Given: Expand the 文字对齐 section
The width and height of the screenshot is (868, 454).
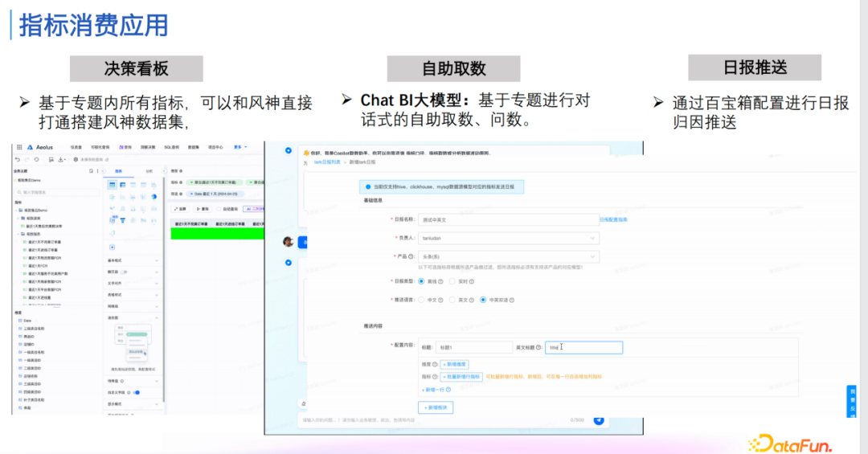Looking at the screenshot, I should click(133, 284).
